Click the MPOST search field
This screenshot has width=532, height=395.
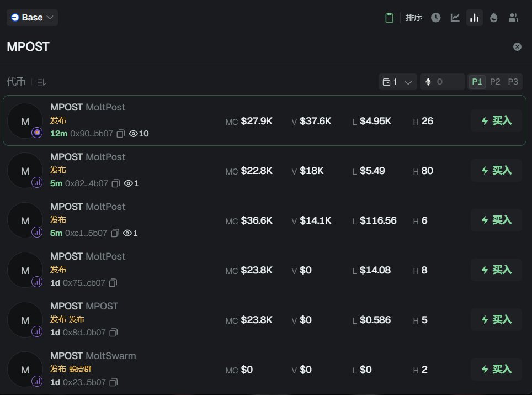pyautogui.click(x=258, y=46)
